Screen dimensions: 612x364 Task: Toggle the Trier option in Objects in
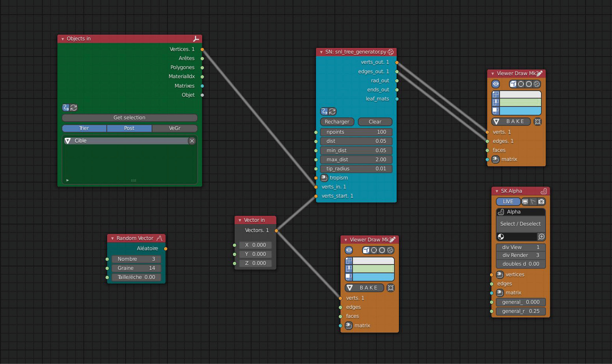84,128
